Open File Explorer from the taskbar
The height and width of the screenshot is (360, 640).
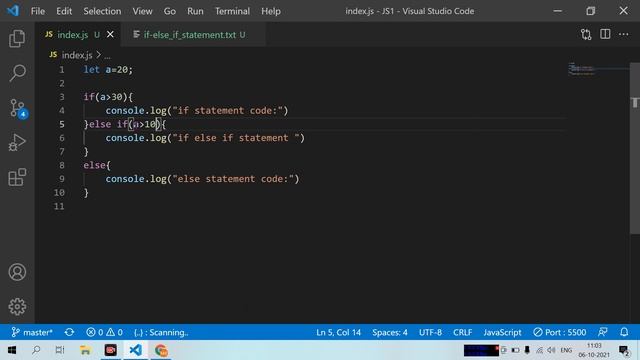(85, 350)
